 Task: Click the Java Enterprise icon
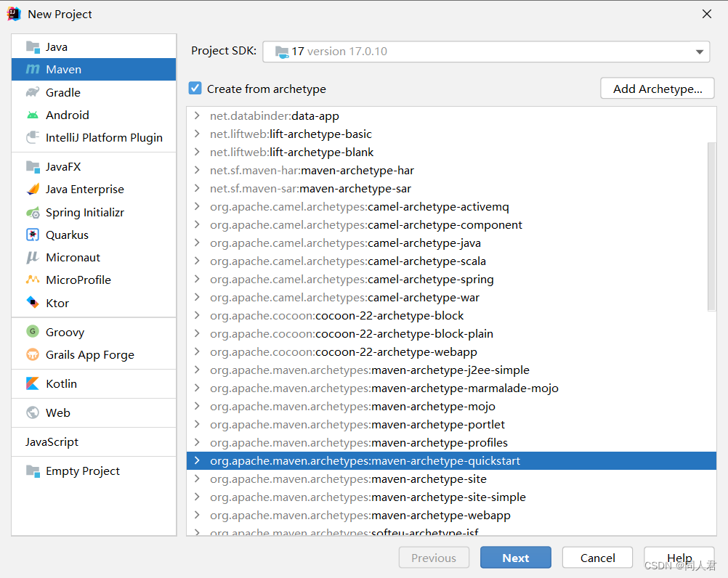[x=33, y=190]
